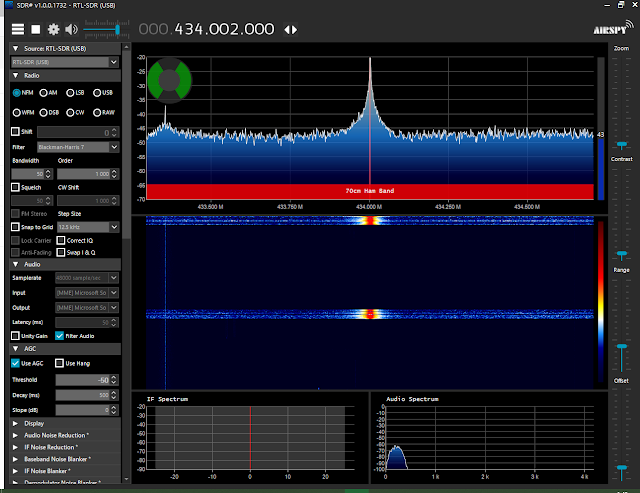Screen dimensions: 640x493
Task: Select the AM demodulation mode
Action: [44, 93]
